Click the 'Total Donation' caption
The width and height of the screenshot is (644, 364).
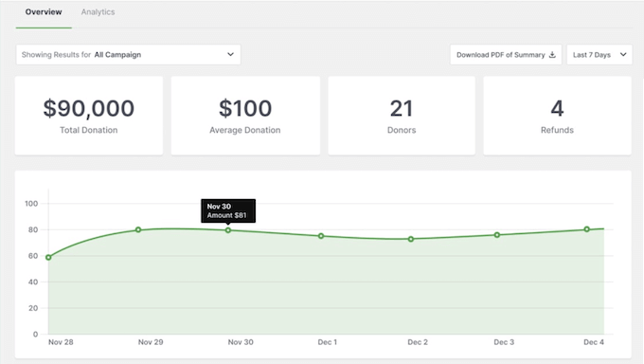pyautogui.click(x=89, y=130)
